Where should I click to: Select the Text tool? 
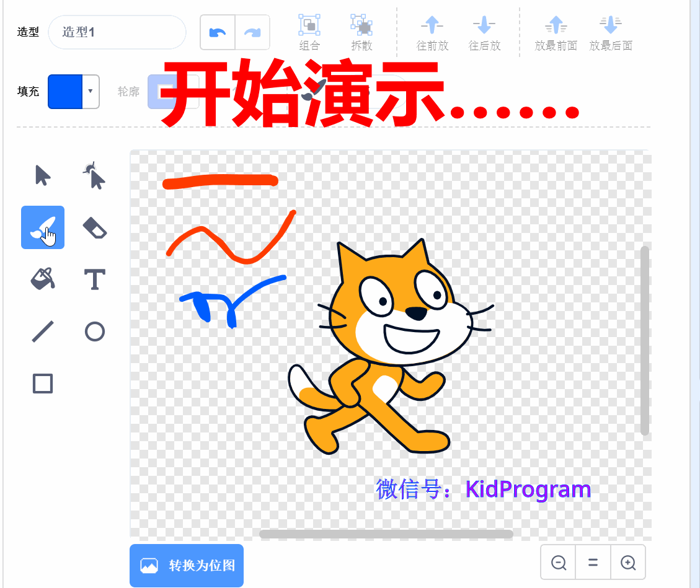coord(95,279)
